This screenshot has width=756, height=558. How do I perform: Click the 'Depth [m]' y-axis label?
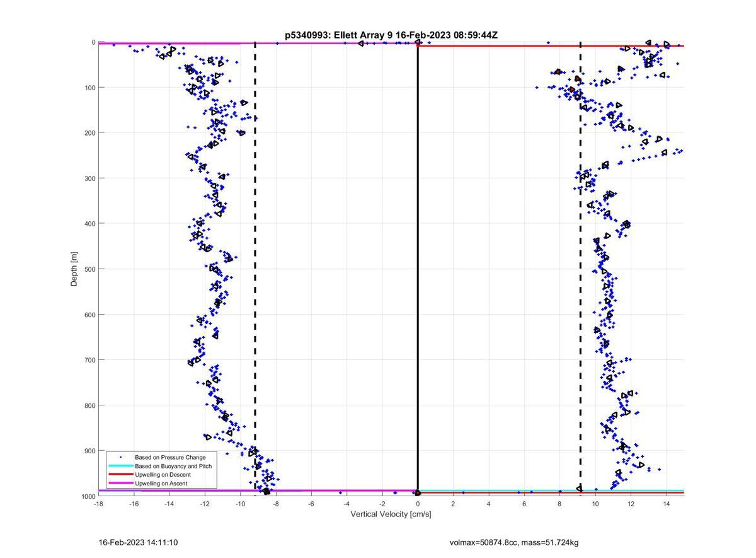tap(74, 269)
